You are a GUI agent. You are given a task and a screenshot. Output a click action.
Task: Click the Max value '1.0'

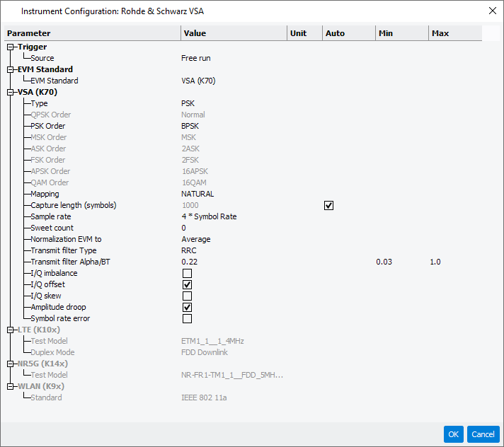[x=435, y=262]
